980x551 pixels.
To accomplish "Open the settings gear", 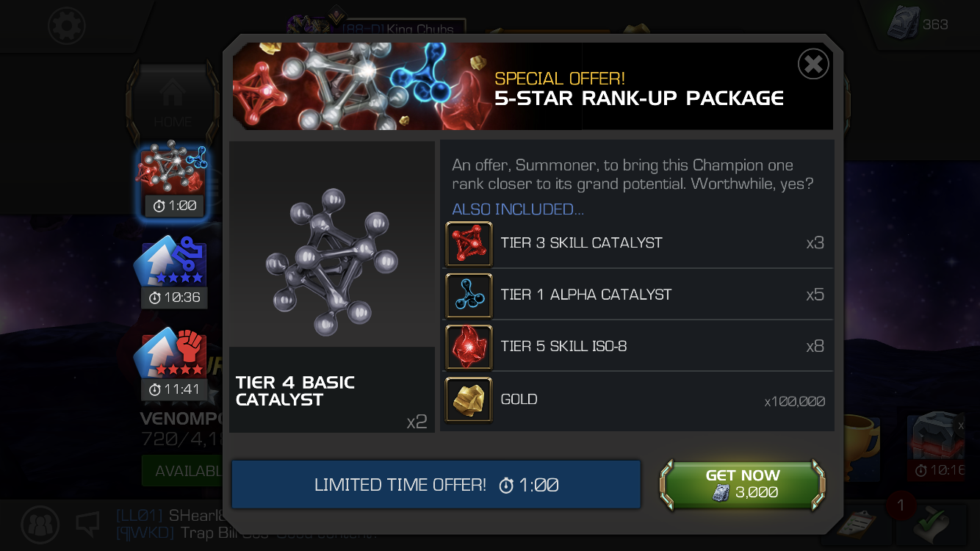I will [x=66, y=26].
